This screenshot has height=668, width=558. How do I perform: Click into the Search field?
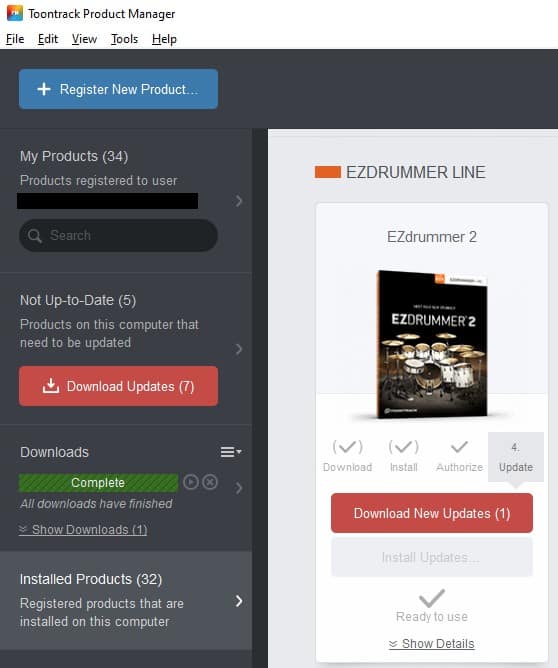pyautogui.click(x=118, y=235)
